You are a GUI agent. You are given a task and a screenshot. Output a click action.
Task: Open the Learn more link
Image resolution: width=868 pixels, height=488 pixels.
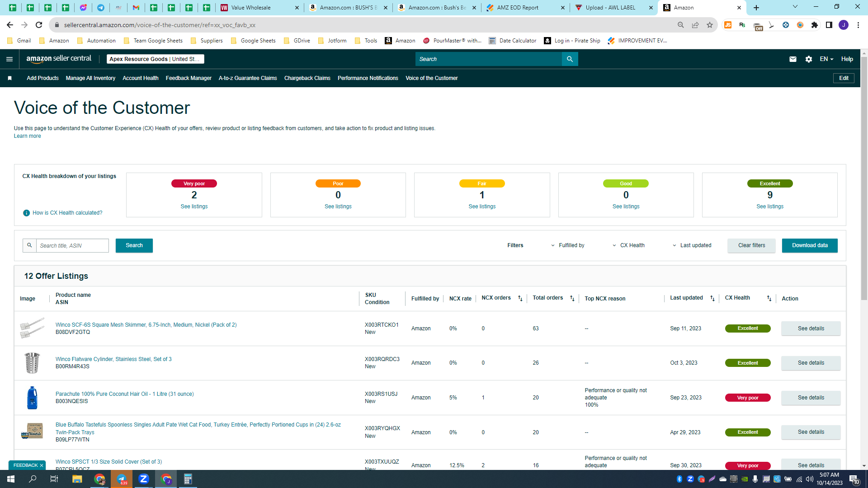click(x=27, y=136)
